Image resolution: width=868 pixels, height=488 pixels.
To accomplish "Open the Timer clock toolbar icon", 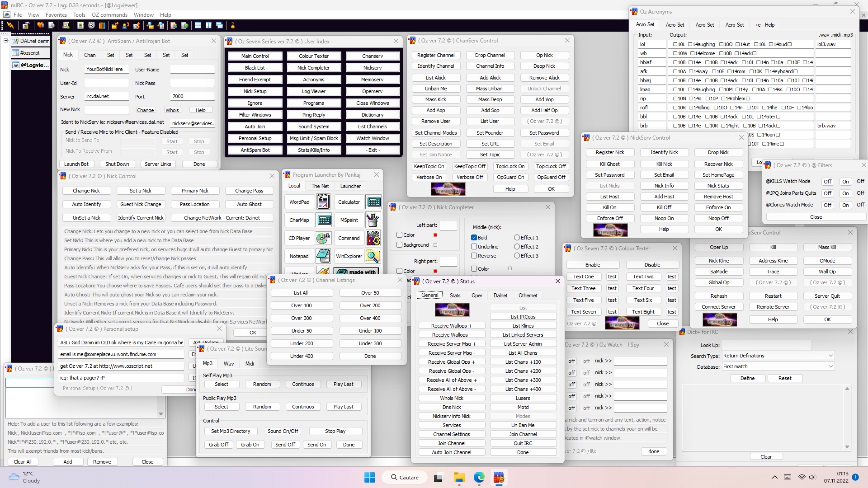I will 91,25.
